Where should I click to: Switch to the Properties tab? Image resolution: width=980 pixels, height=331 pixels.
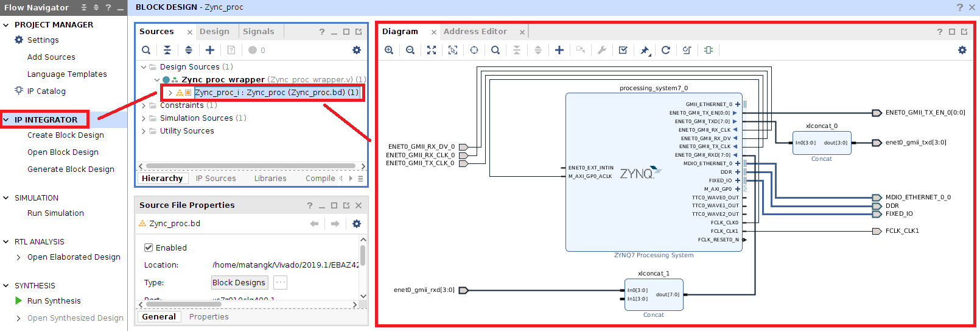tap(209, 317)
